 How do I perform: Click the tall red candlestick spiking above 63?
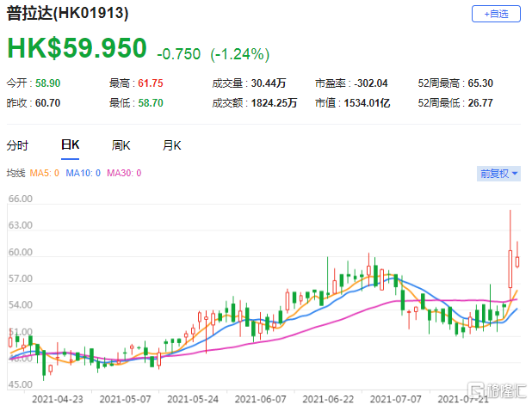click(x=510, y=267)
